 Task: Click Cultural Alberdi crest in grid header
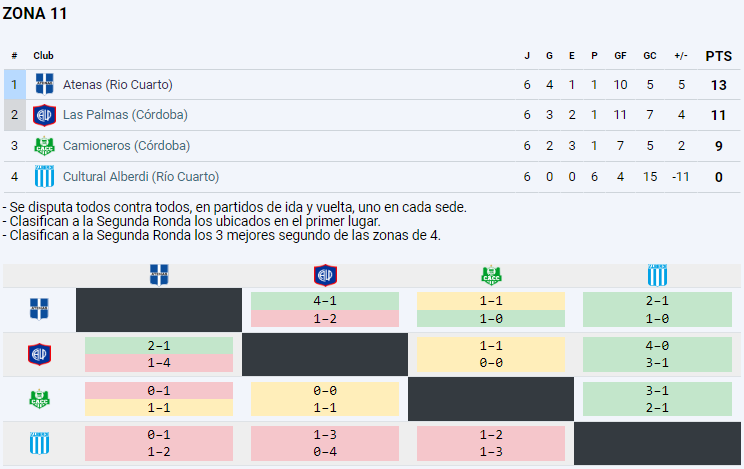[x=658, y=275]
